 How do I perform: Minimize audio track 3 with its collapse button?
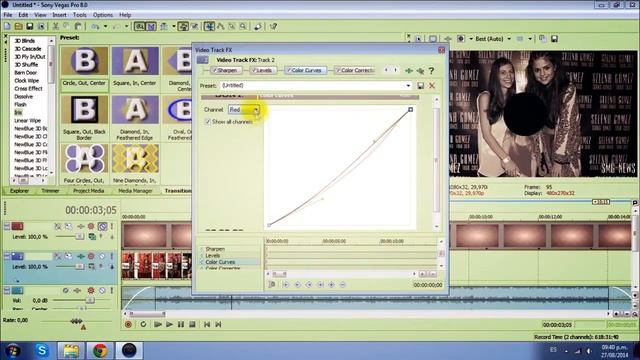pyautogui.click(x=7, y=291)
